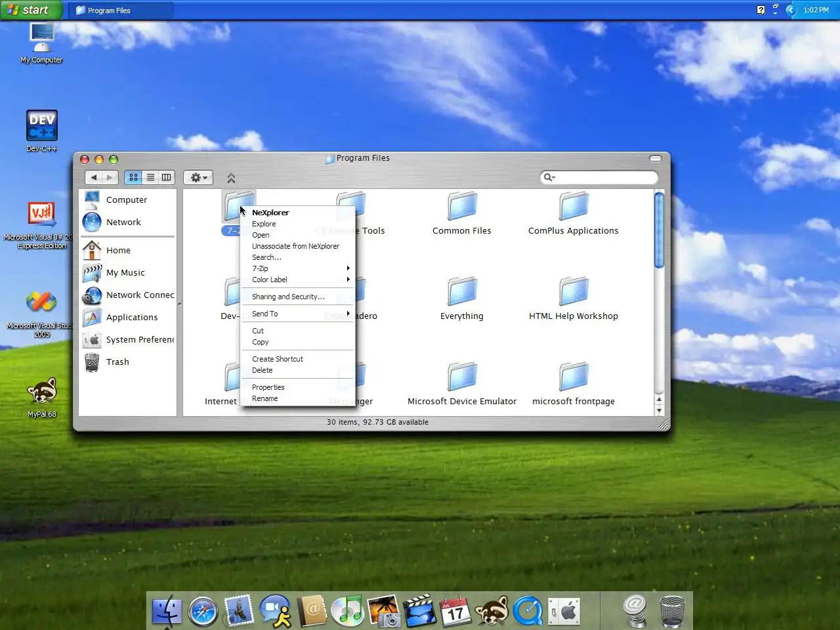Screen dimensions: 840x630
Task: Click Program Files taskbar button
Action: pos(121,10)
